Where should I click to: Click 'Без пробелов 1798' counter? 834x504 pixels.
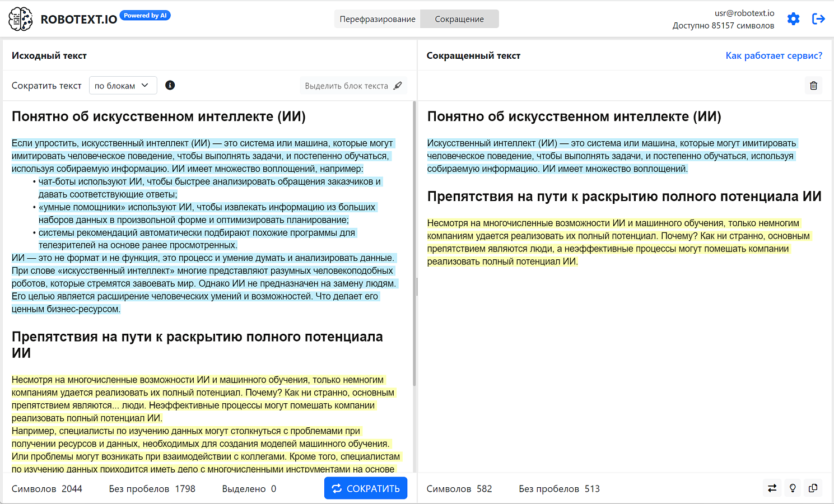[x=152, y=489]
